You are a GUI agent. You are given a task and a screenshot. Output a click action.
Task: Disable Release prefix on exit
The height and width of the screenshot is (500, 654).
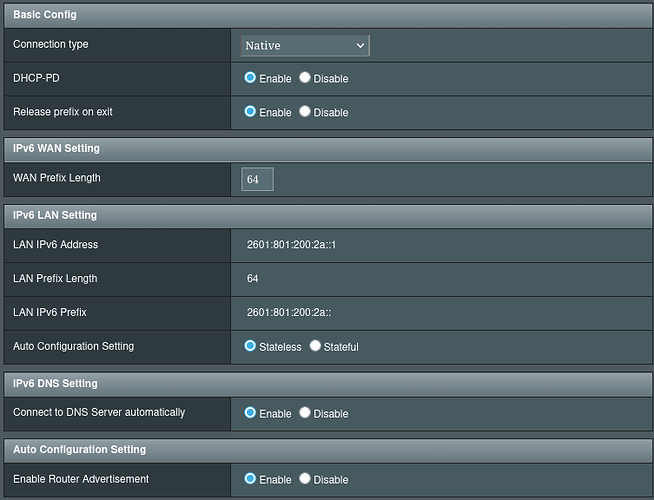[305, 112]
